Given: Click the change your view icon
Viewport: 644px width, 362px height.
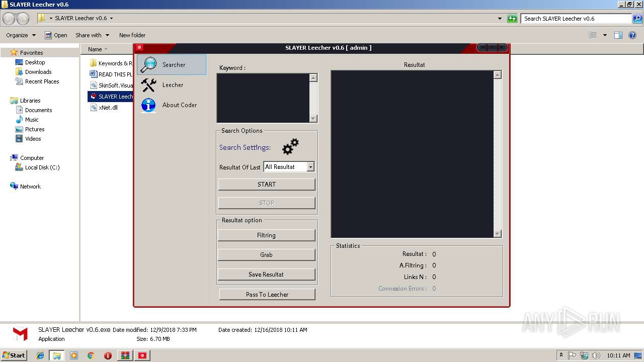Looking at the screenshot, I should coord(593,35).
